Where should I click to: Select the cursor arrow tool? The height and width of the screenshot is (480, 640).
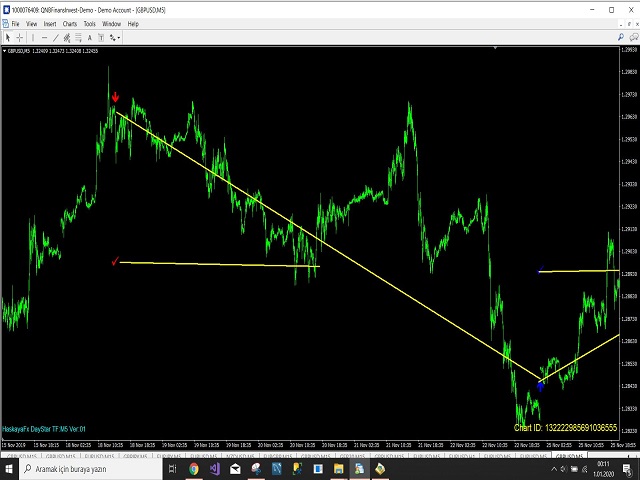tap(8, 38)
